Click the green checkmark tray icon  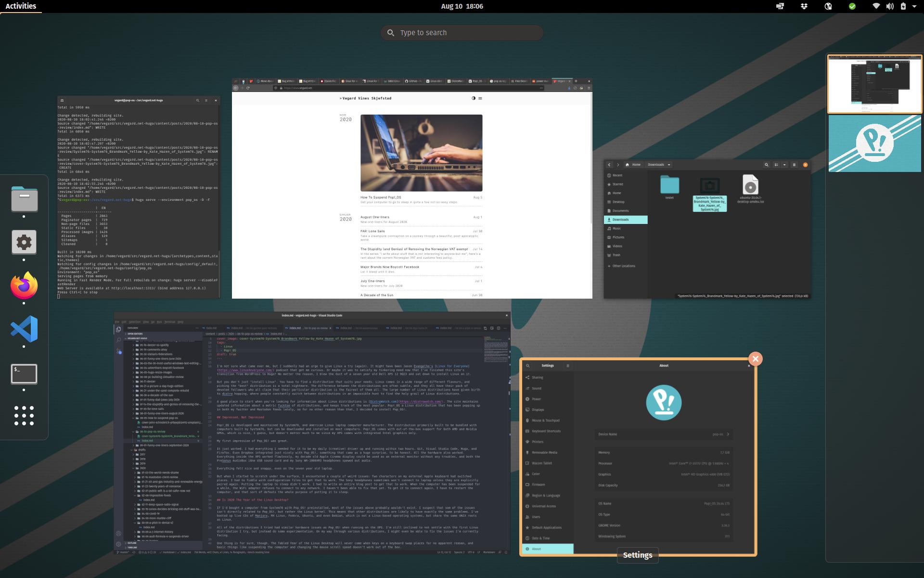click(x=852, y=6)
